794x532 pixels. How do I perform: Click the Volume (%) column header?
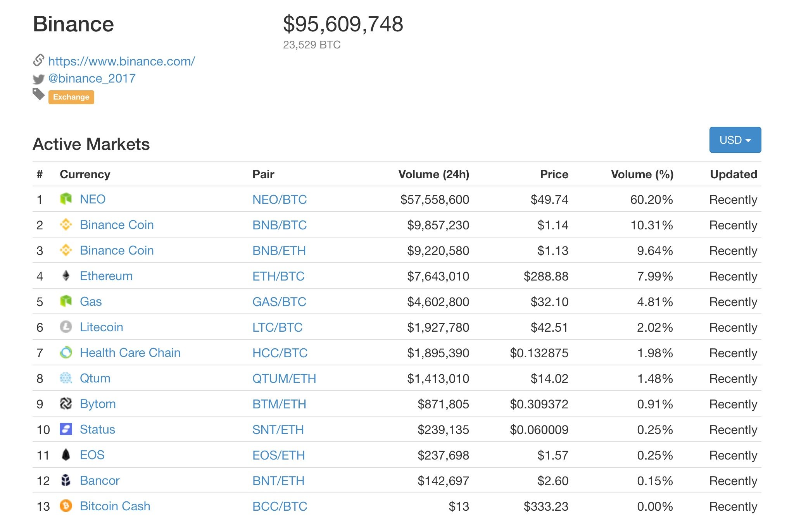pos(642,174)
